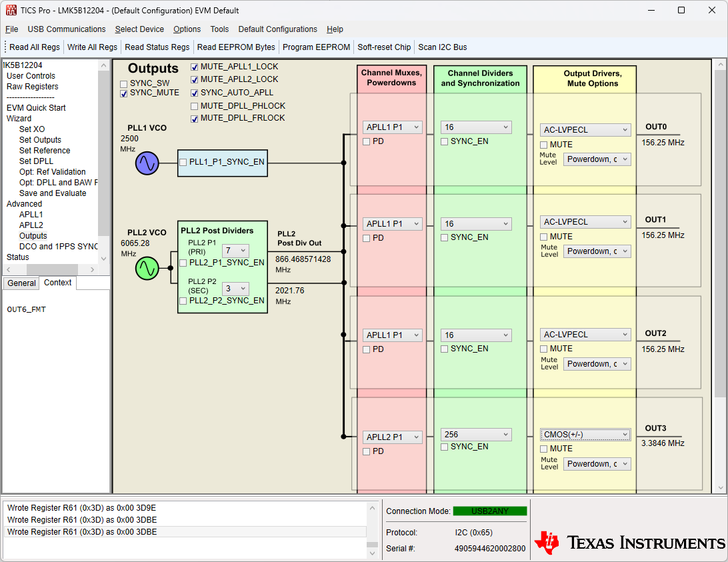Open Status page in tree

click(x=17, y=257)
